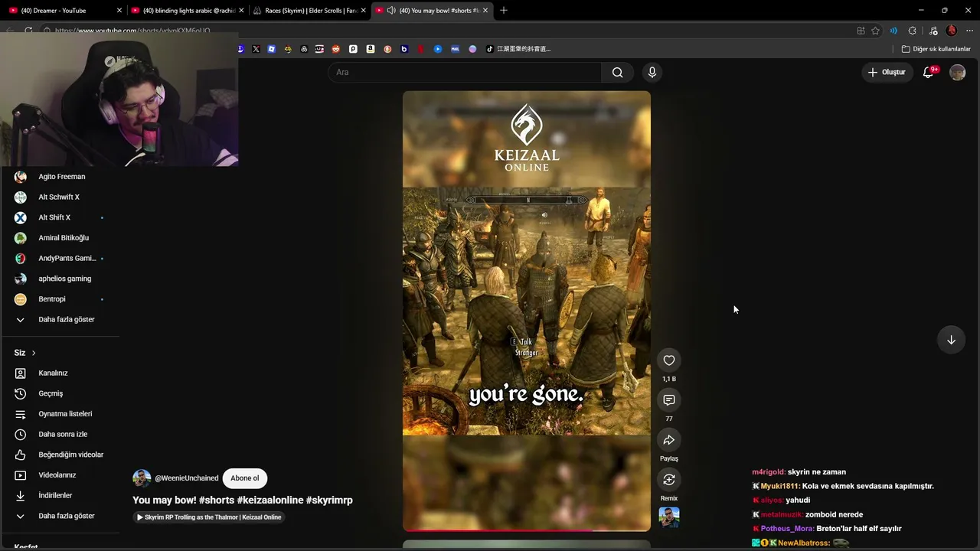Select the You may bow #shorts tab

point(432,11)
